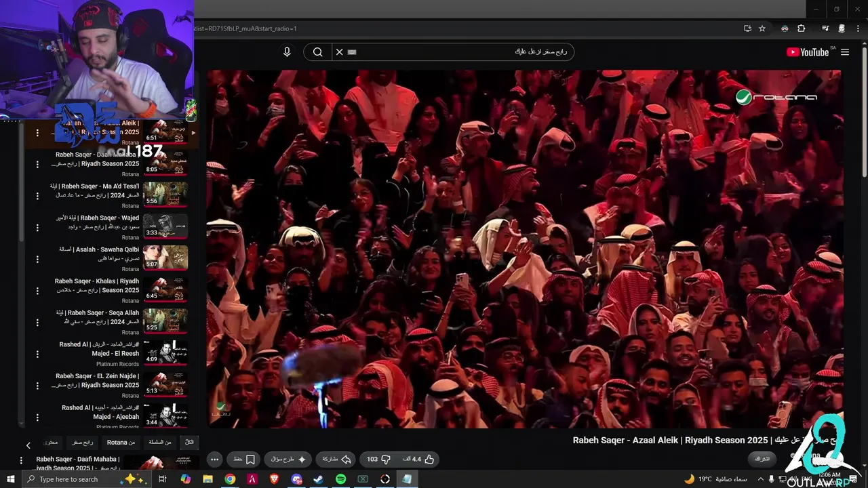Open options for Rashed Al Majed - El Reesh
Viewport: 868px width, 488px height.
coord(37,354)
